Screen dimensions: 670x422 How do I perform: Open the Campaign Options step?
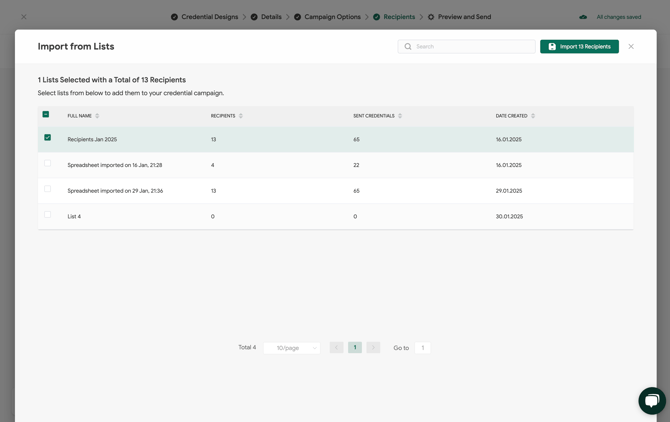coord(332,17)
